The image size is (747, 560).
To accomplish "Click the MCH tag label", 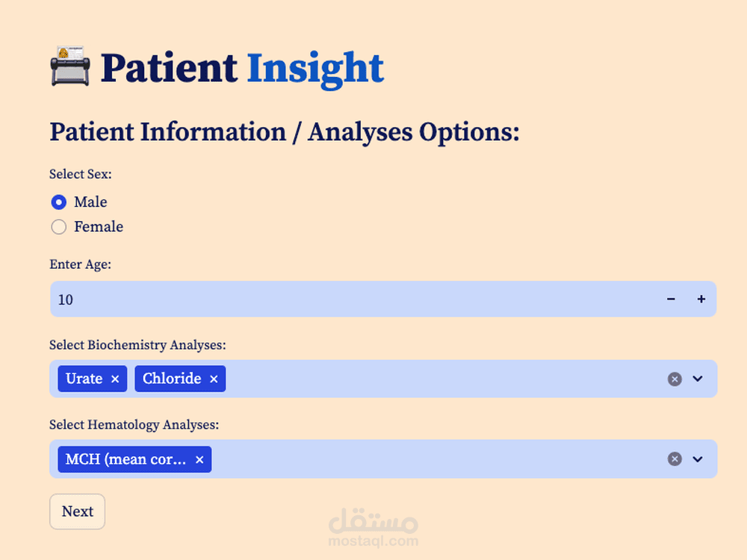I will [x=125, y=459].
